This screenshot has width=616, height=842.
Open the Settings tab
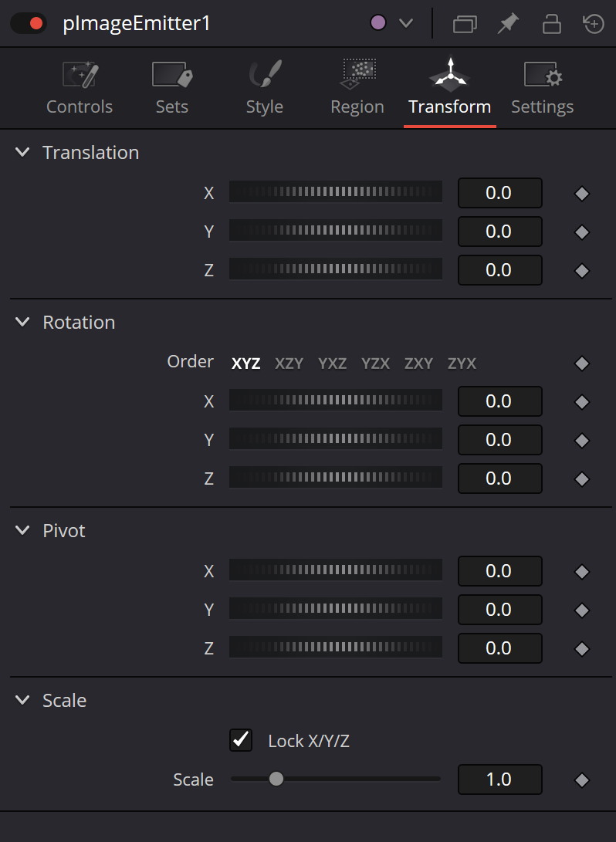coord(543,88)
